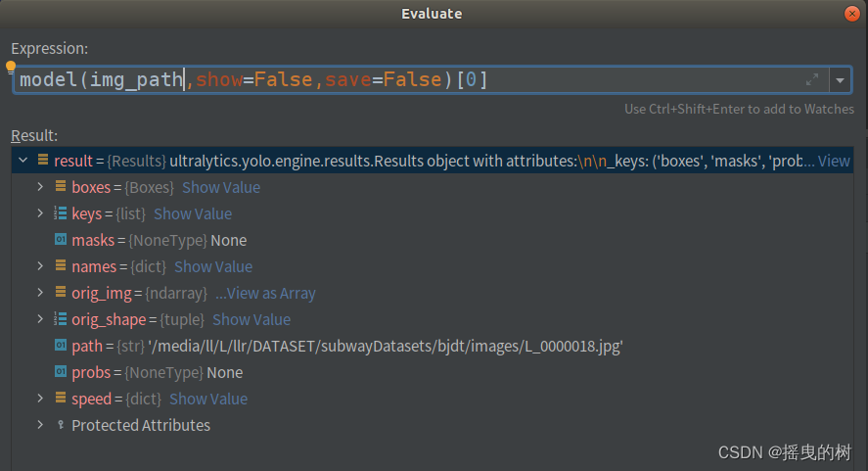Expand the keys list node
This screenshot has width=868, height=471.
click(x=40, y=213)
